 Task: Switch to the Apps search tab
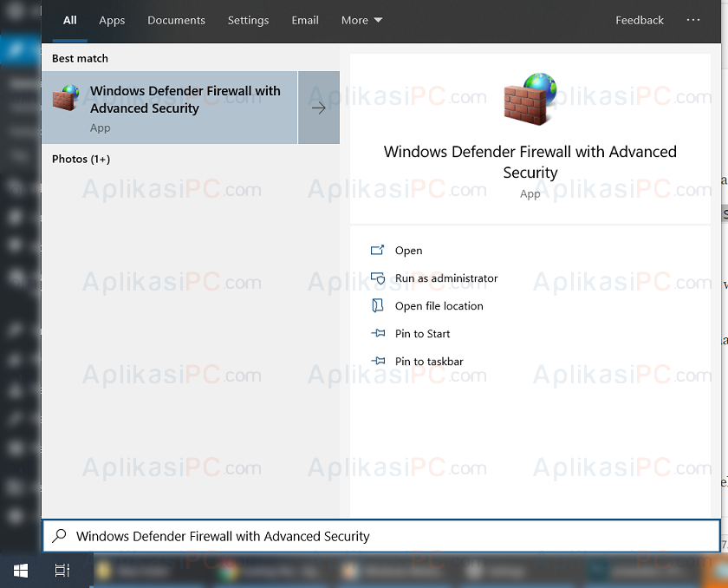112,21
